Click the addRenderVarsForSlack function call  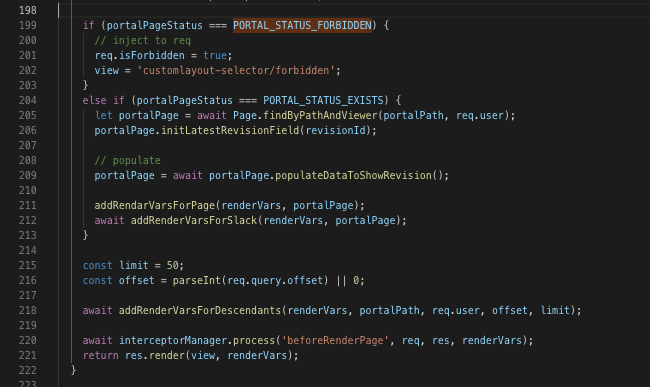[194, 220]
